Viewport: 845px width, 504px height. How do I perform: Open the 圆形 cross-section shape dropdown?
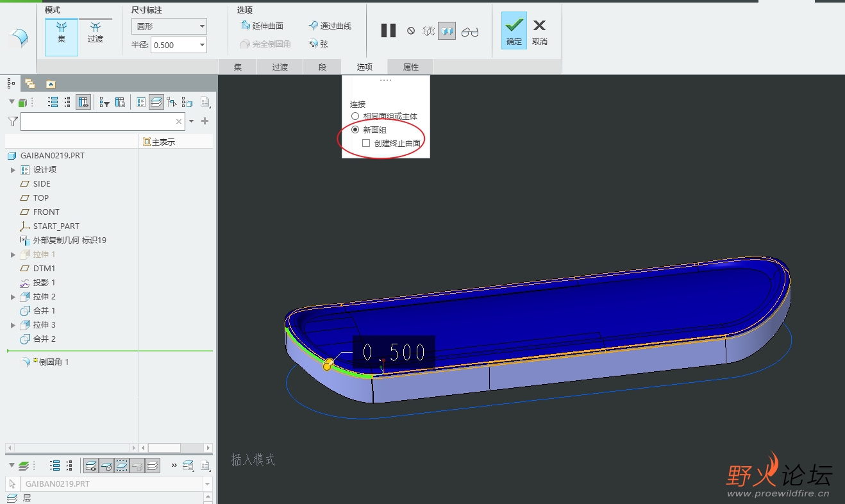click(x=169, y=26)
